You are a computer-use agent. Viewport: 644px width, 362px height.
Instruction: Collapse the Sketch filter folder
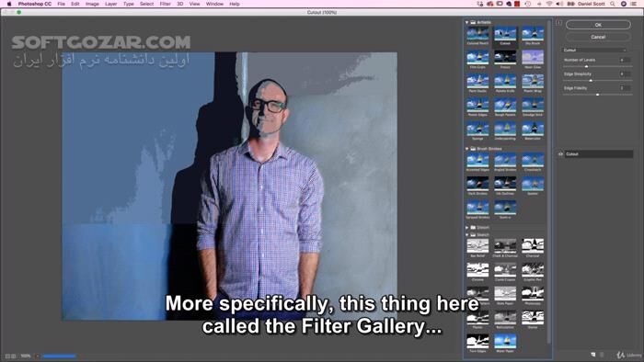click(467, 235)
